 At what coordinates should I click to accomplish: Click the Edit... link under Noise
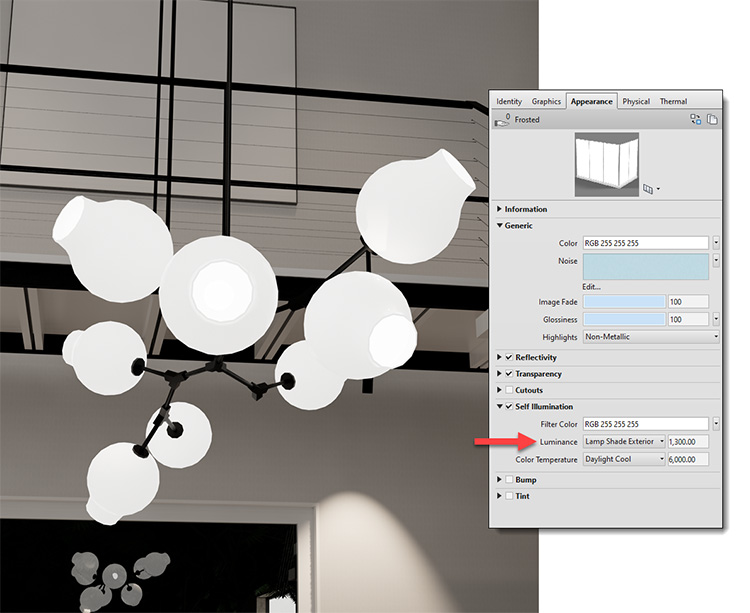[591, 287]
